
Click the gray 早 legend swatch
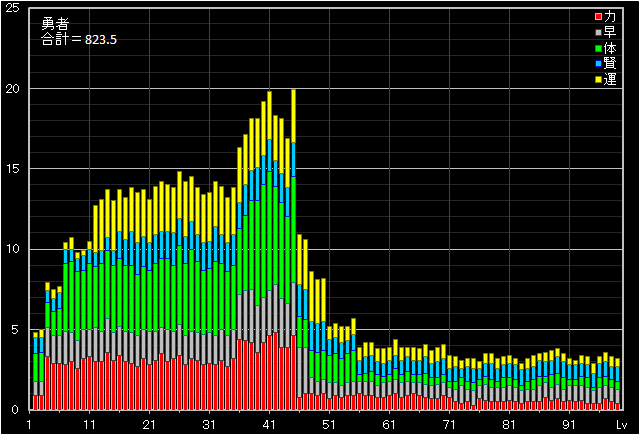coord(598,33)
